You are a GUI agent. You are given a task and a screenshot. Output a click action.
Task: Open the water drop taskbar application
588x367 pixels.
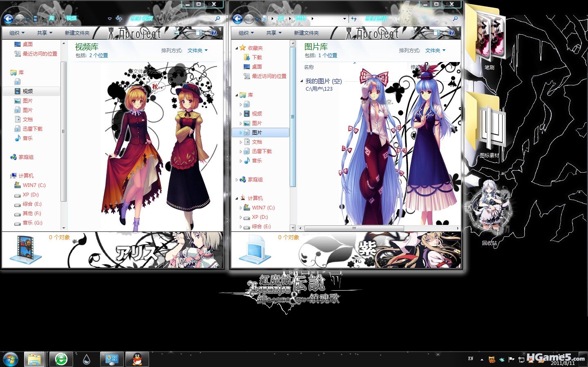(x=86, y=359)
